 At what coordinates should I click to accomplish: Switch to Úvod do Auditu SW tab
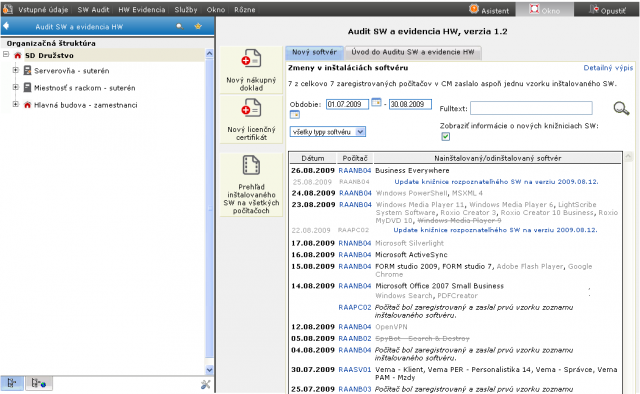pos(413,52)
